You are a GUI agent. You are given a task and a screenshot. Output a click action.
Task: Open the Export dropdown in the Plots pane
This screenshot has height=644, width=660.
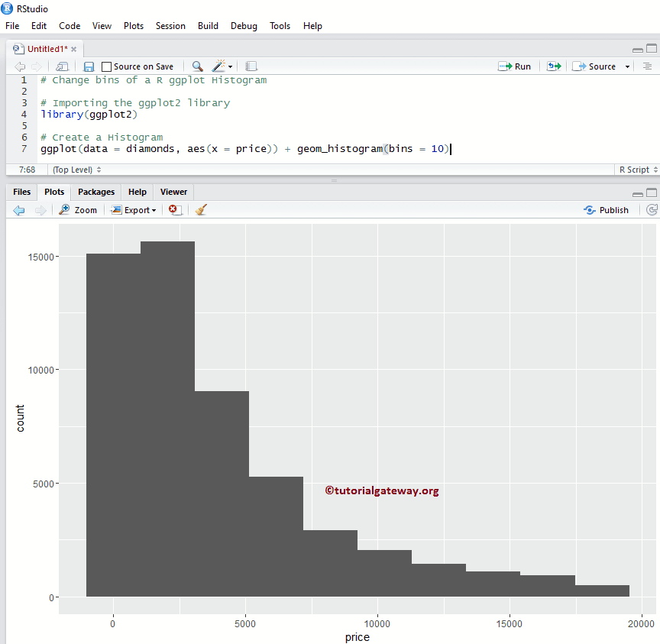click(134, 209)
